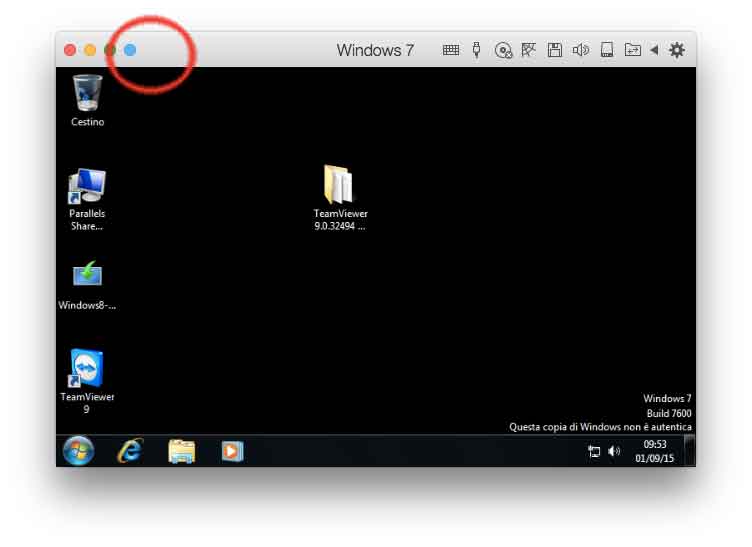The height and width of the screenshot is (547, 752).
Task: Open the shared folders icon
Action: click(633, 50)
